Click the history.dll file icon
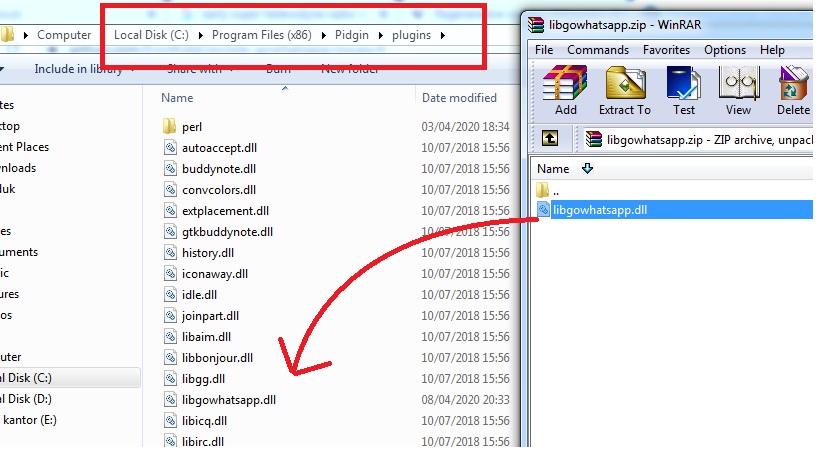Image resolution: width=824 pixels, height=456 pixels. [170, 253]
